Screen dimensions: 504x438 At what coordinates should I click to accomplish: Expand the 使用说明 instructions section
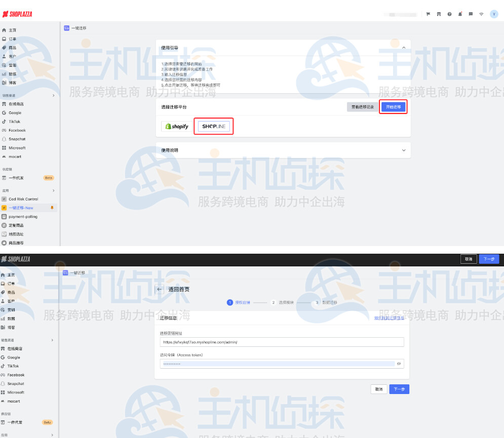pyautogui.click(x=404, y=150)
